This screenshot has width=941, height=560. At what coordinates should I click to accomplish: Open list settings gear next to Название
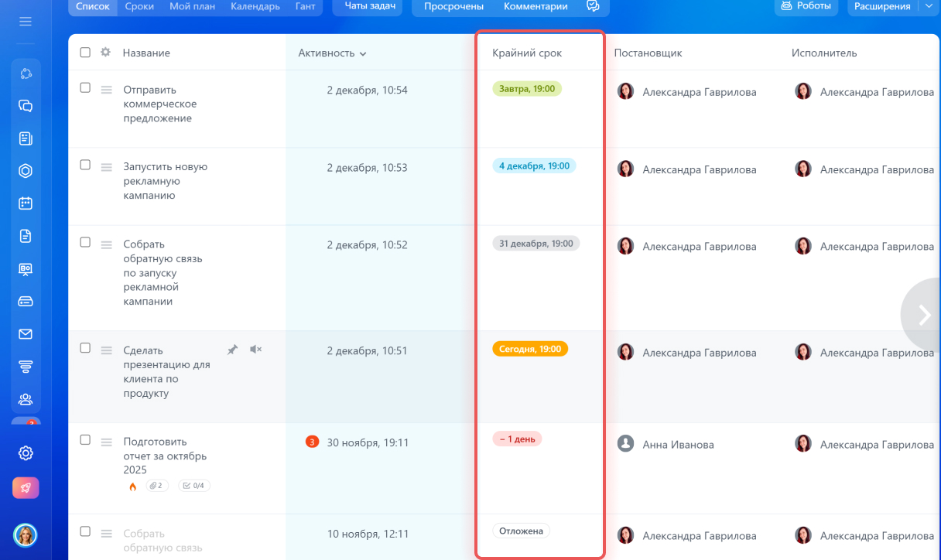pyautogui.click(x=106, y=53)
